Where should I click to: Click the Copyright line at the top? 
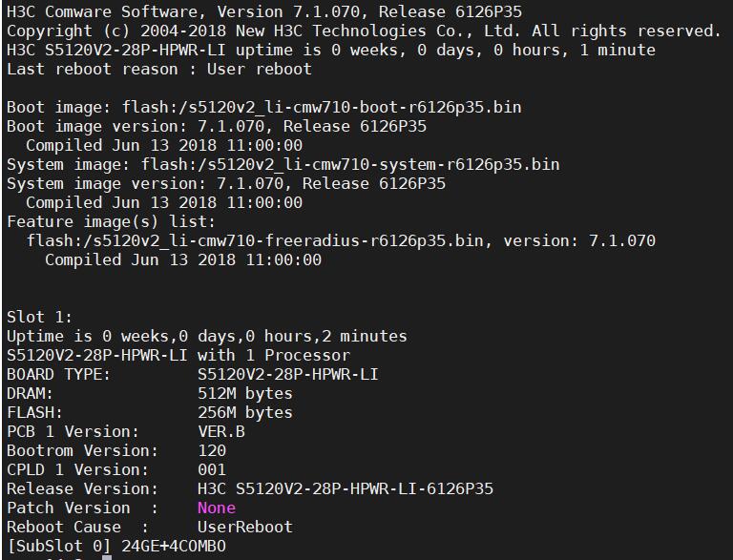point(364,31)
